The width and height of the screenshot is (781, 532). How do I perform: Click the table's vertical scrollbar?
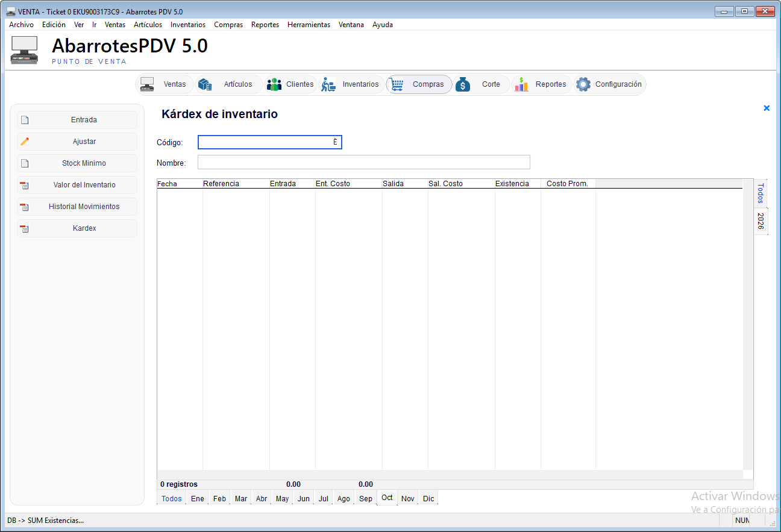pyautogui.click(x=748, y=324)
